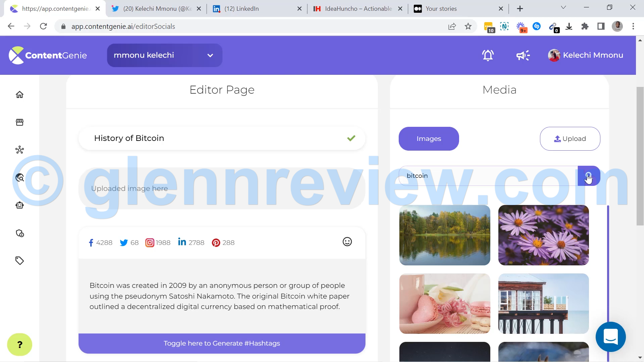Image resolution: width=644 pixels, height=362 pixels.
Task: Click the media search submit button
Action: pos(589,176)
